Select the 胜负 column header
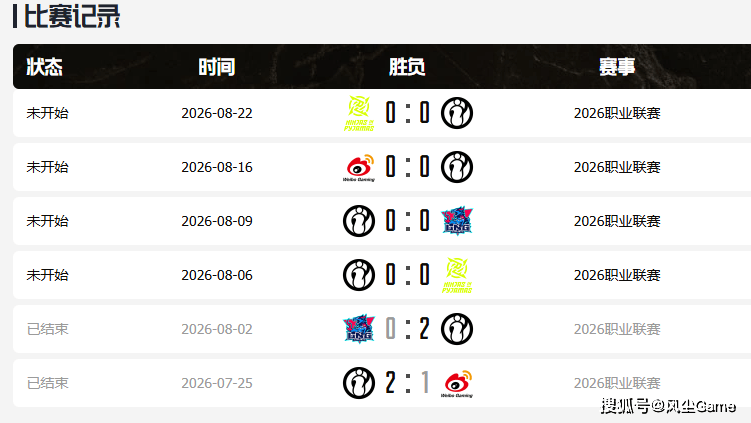The height and width of the screenshot is (423, 751). click(407, 67)
